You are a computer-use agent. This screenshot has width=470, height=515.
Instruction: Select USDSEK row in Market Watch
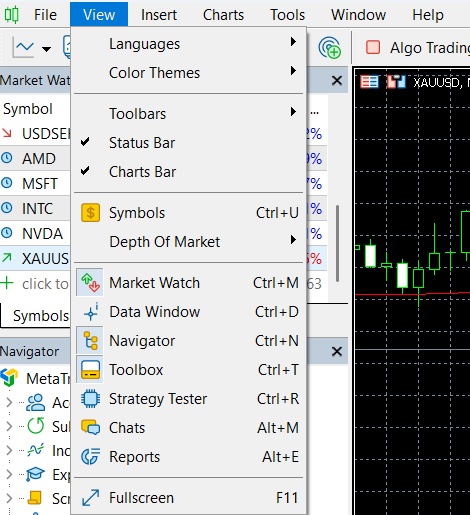pyautogui.click(x=35, y=134)
